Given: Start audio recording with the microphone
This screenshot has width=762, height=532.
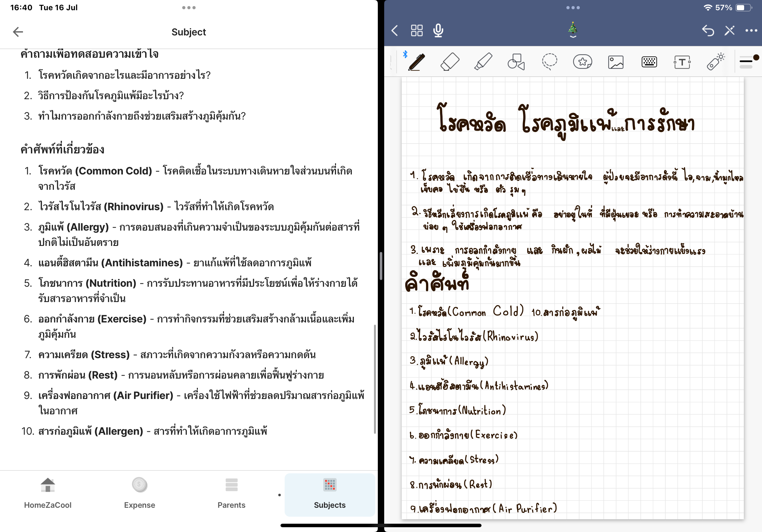Looking at the screenshot, I should click(438, 31).
